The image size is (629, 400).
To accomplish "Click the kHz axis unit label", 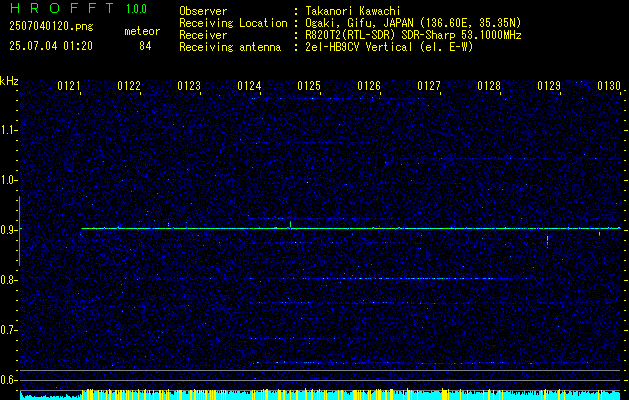I will pos(9,81).
